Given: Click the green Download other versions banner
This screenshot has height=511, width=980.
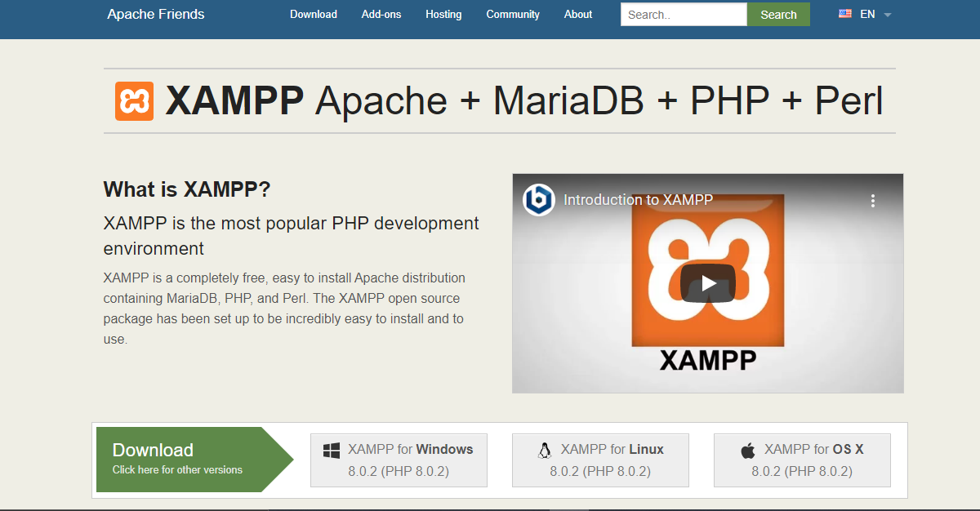Looking at the screenshot, I should [x=194, y=460].
